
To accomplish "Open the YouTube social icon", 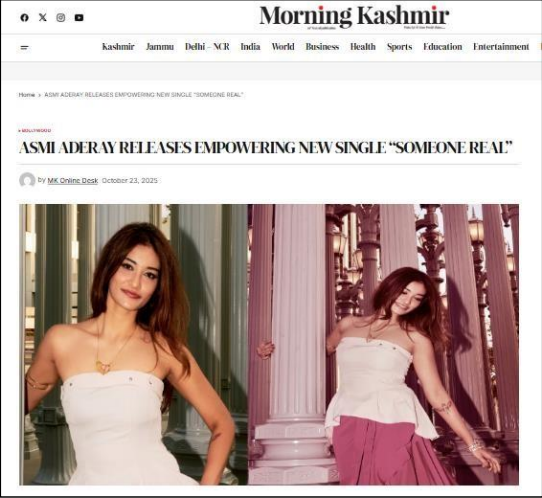I will (x=79, y=17).
